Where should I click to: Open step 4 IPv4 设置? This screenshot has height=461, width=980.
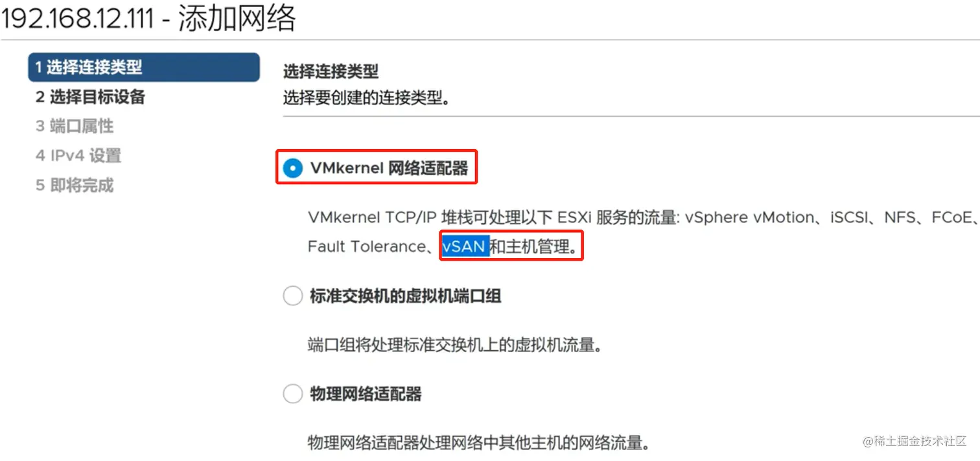pyautogui.click(x=78, y=156)
